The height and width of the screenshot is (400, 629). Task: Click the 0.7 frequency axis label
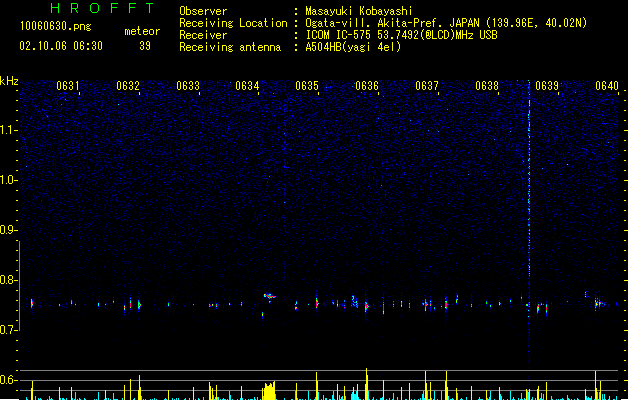(8, 330)
